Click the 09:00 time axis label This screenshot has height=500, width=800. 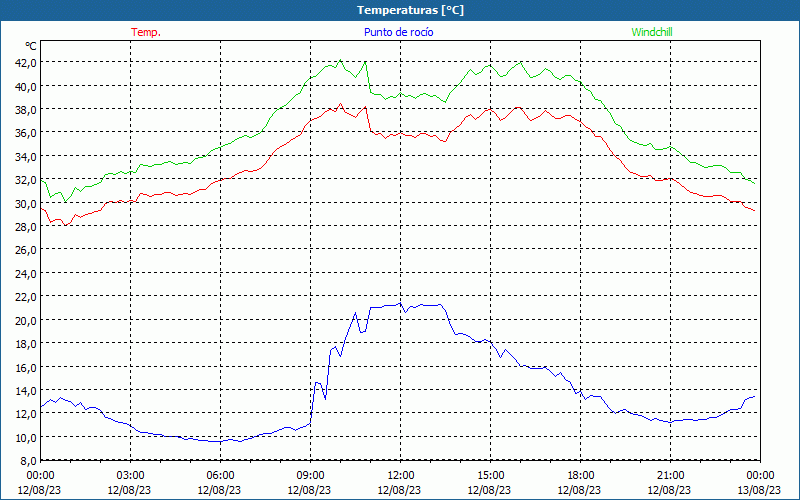tap(310, 476)
